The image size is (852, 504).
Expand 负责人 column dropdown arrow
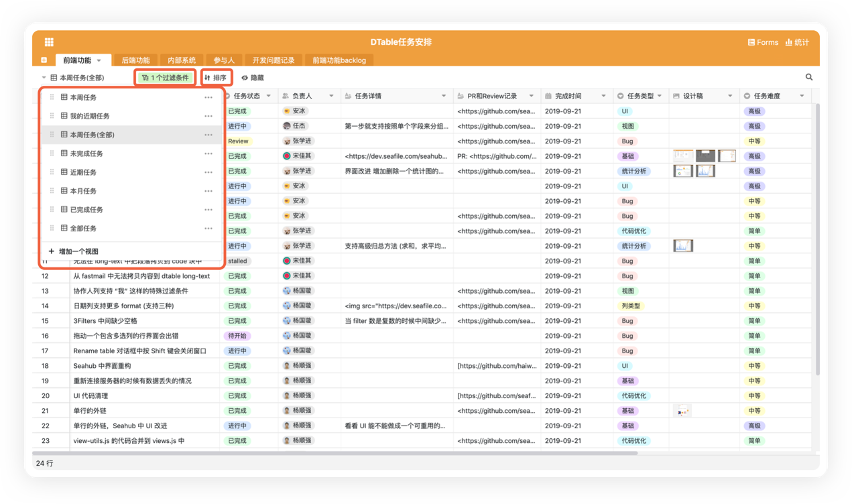click(331, 97)
